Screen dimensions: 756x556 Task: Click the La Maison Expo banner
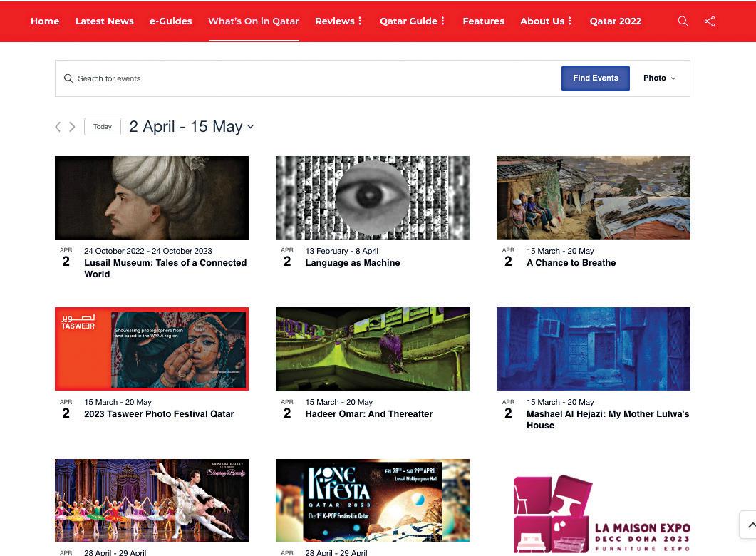click(601, 514)
